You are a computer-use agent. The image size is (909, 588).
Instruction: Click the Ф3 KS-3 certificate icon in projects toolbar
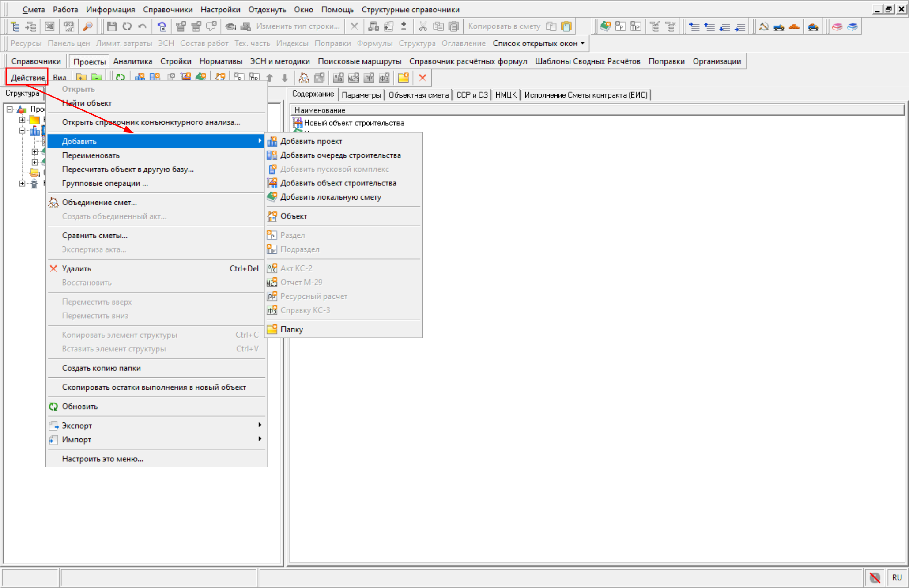[384, 78]
